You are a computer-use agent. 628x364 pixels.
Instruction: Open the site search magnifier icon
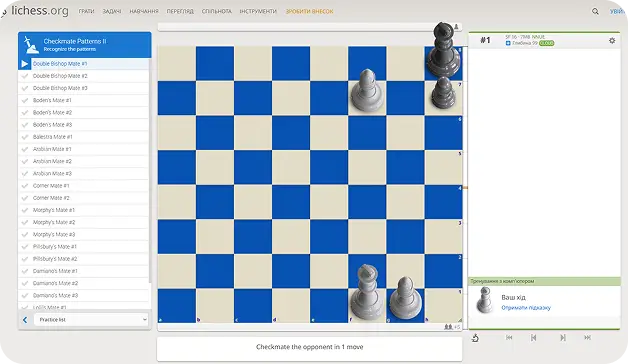[596, 12]
